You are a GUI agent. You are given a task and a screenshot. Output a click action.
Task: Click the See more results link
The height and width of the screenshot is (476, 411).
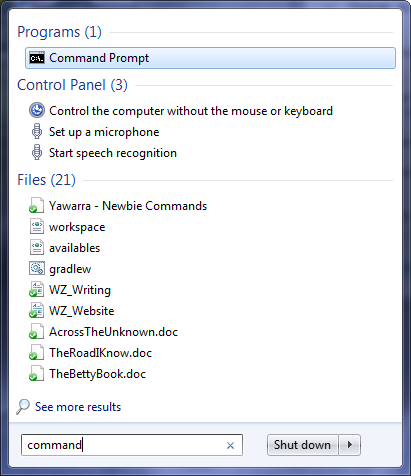[x=78, y=407]
